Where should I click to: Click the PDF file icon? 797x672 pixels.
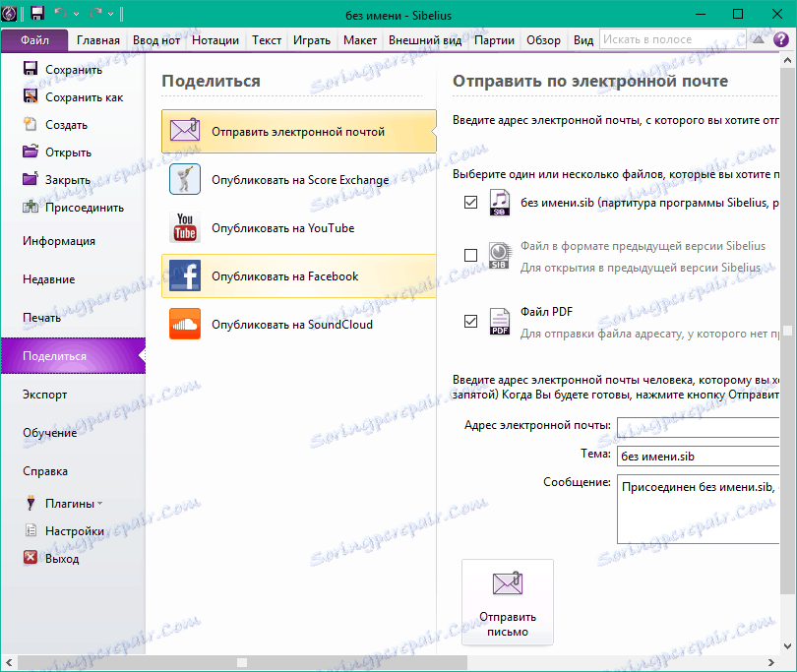point(500,322)
